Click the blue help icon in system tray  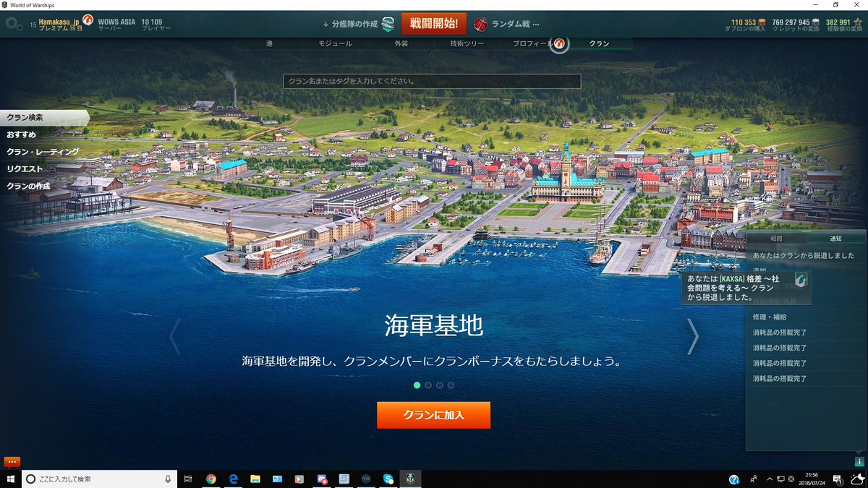click(x=734, y=479)
